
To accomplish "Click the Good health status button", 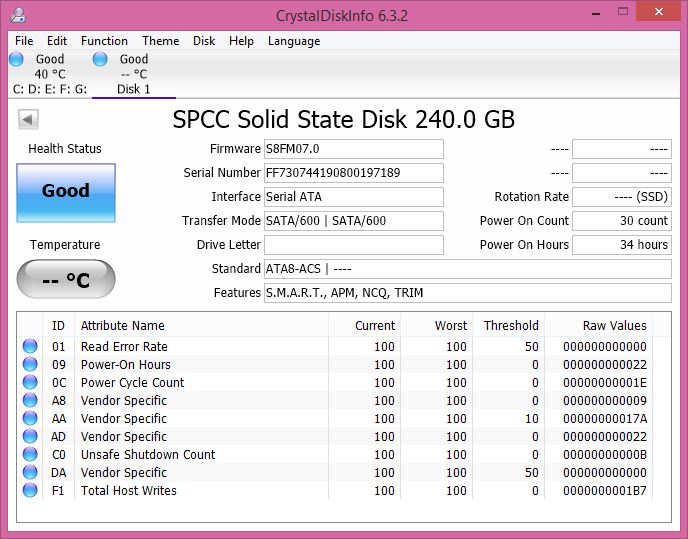I will tap(66, 193).
